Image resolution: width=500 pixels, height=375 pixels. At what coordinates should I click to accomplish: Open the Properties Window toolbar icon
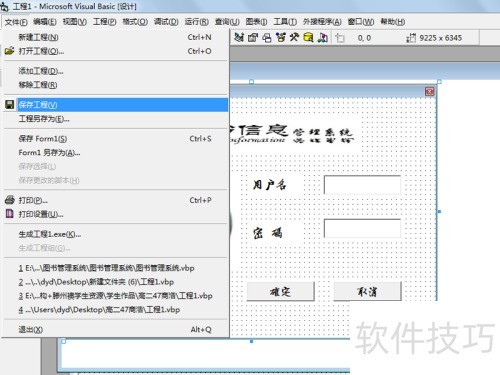tap(253, 38)
